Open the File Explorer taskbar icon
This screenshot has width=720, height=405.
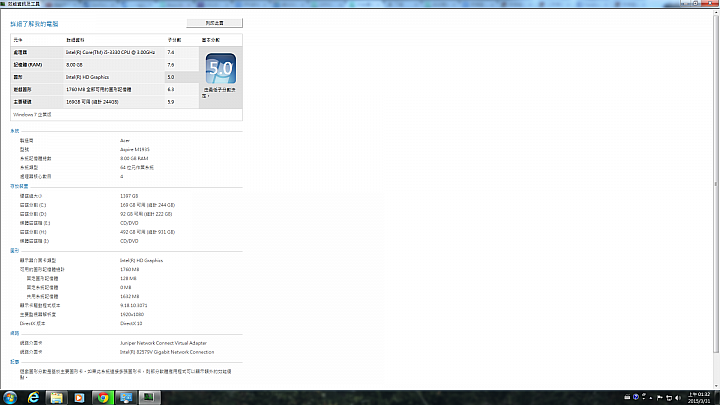56,398
